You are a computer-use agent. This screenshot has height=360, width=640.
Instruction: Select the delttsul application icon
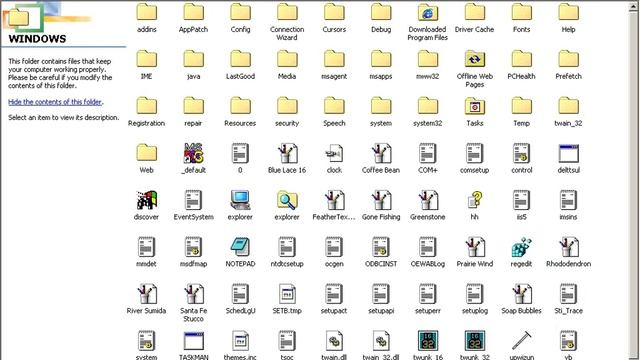pos(568,153)
